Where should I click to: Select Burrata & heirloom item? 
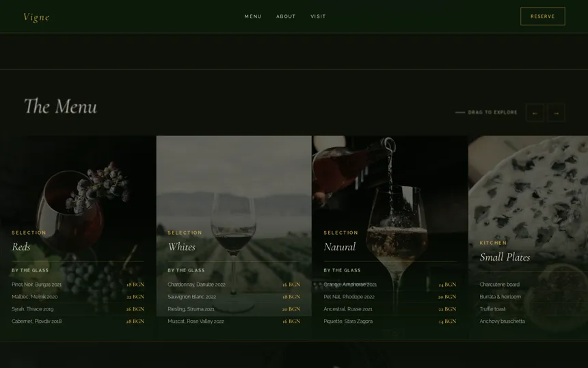coord(500,297)
